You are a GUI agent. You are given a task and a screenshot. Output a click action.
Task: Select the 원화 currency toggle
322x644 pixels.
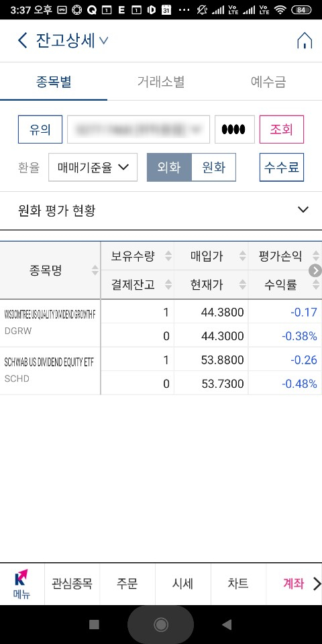tap(213, 167)
